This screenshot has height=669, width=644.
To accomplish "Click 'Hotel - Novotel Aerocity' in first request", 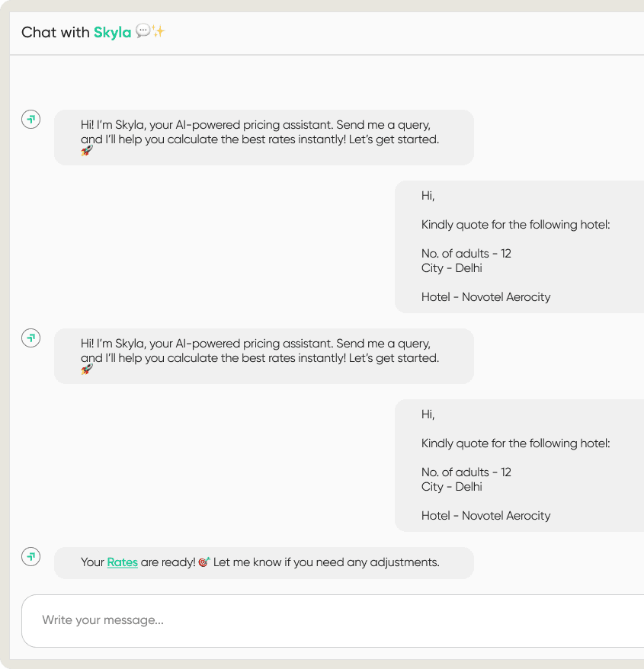I will (485, 297).
